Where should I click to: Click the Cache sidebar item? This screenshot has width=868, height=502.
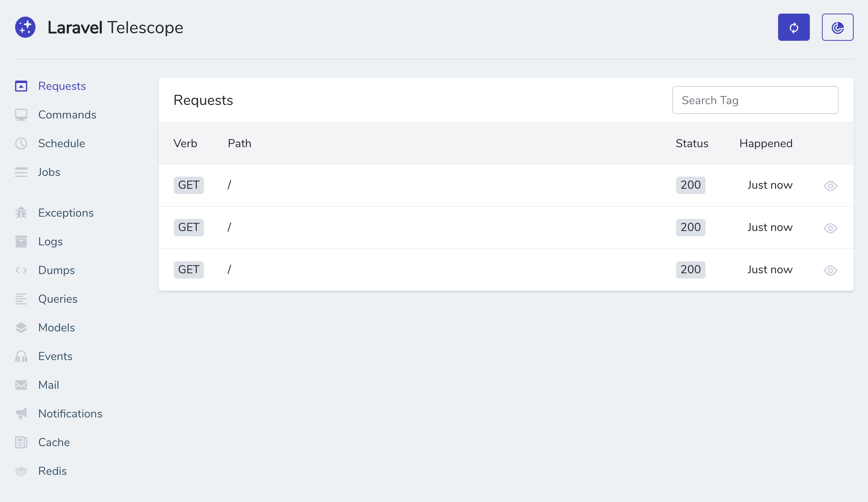(54, 442)
